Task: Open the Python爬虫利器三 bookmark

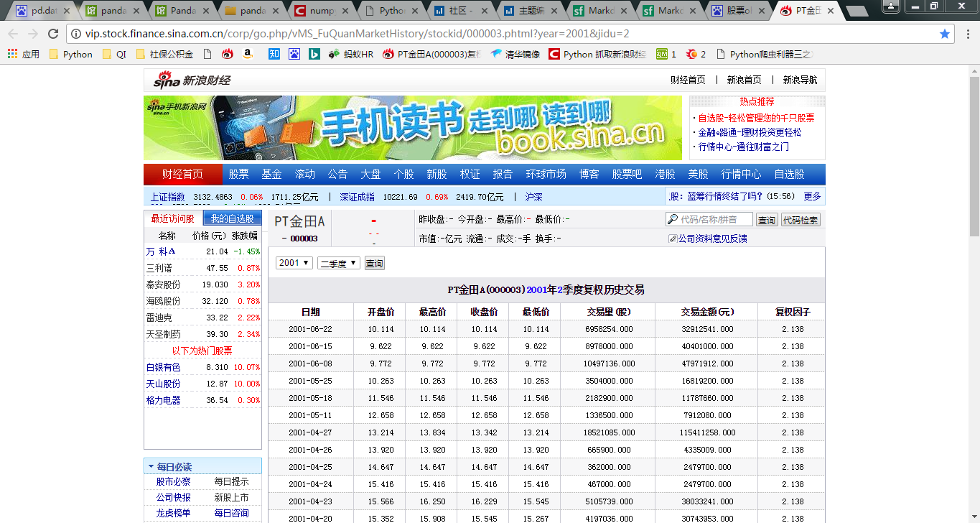Action: (x=763, y=54)
